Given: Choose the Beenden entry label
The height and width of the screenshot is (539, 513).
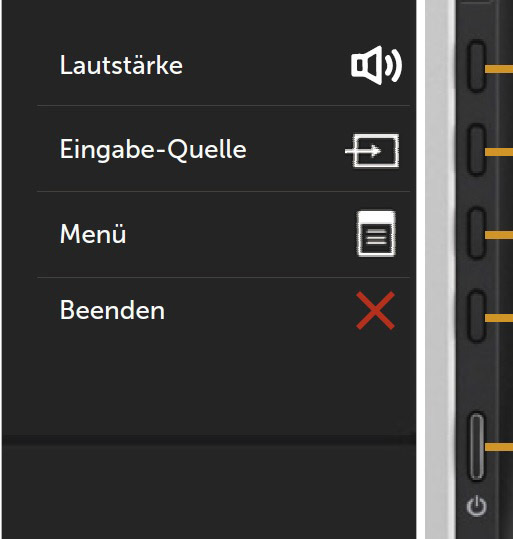Looking at the screenshot, I should (112, 310).
